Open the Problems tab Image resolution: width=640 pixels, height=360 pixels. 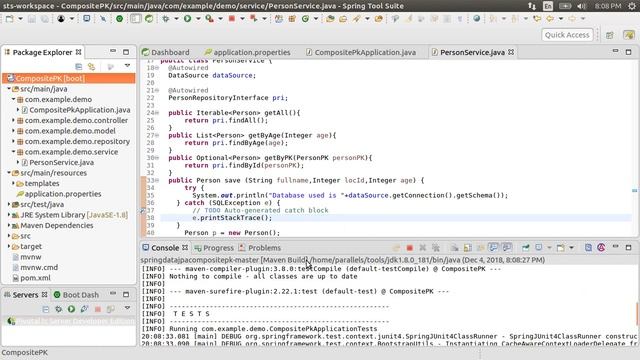click(260, 248)
